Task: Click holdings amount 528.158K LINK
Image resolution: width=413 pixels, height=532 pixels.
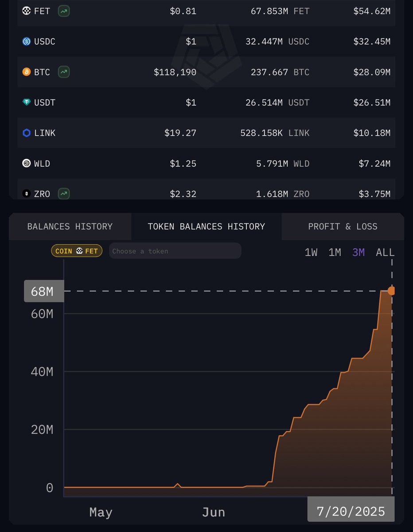Action: point(275,133)
